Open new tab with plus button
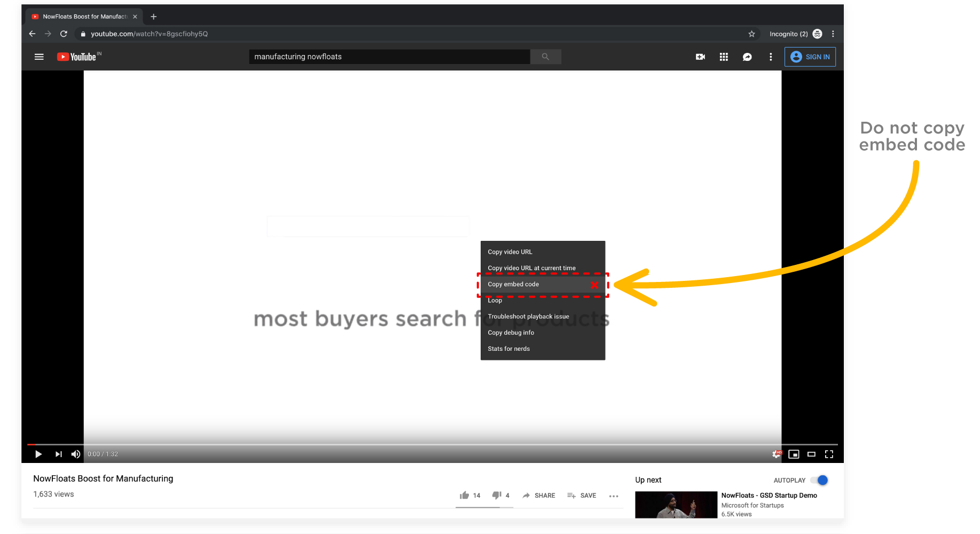The image size is (980, 534). click(153, 17)
